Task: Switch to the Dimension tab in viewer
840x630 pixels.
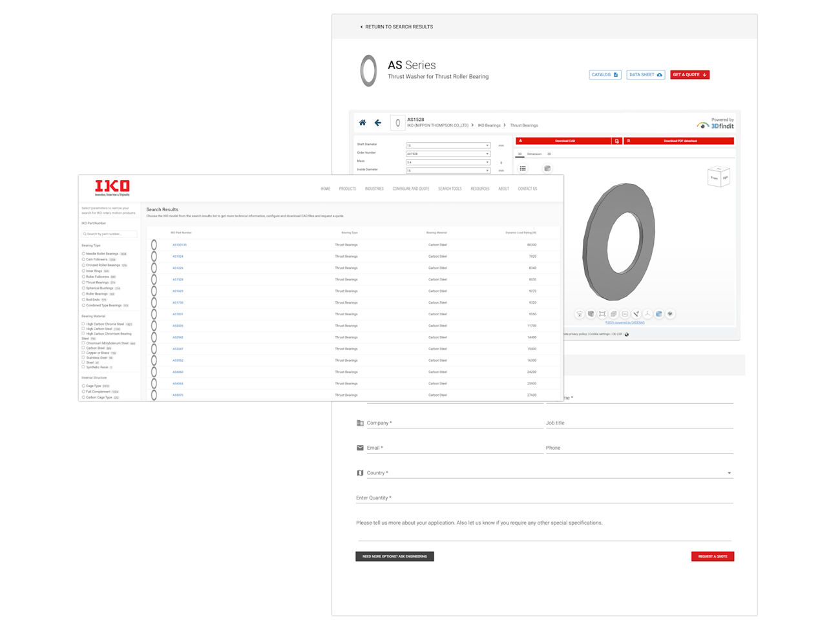Action: point(534,154)
